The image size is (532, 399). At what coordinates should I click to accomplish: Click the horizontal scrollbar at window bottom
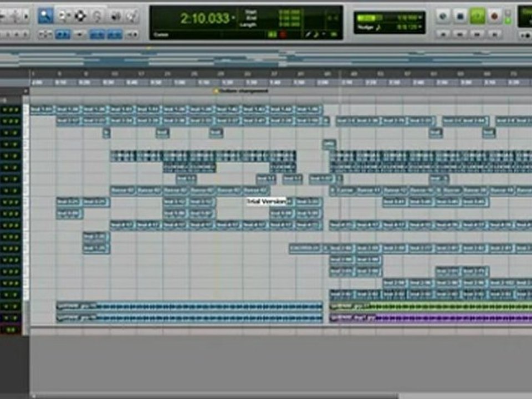[x=216, y=396]
